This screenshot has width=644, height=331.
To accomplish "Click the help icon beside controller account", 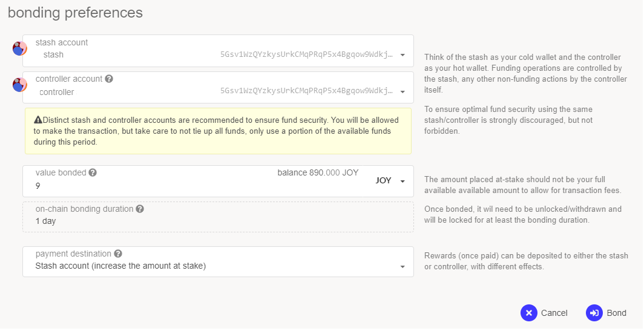I will [109, 79].
